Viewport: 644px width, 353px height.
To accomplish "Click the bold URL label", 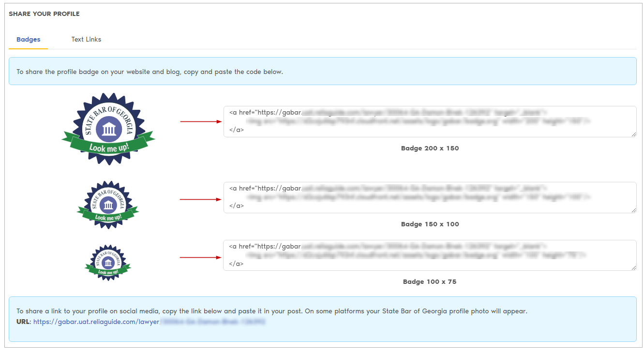I will coord(24,322).
